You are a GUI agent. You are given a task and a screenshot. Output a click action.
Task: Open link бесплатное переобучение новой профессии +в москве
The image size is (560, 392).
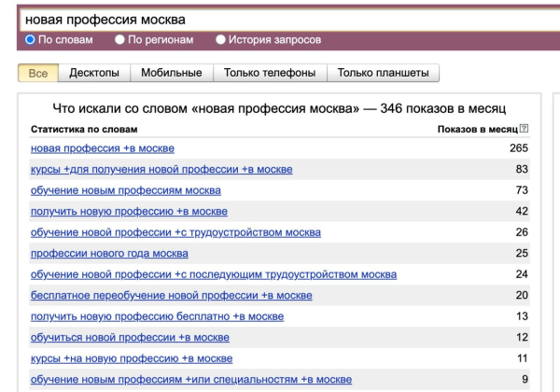coord(172,296)
